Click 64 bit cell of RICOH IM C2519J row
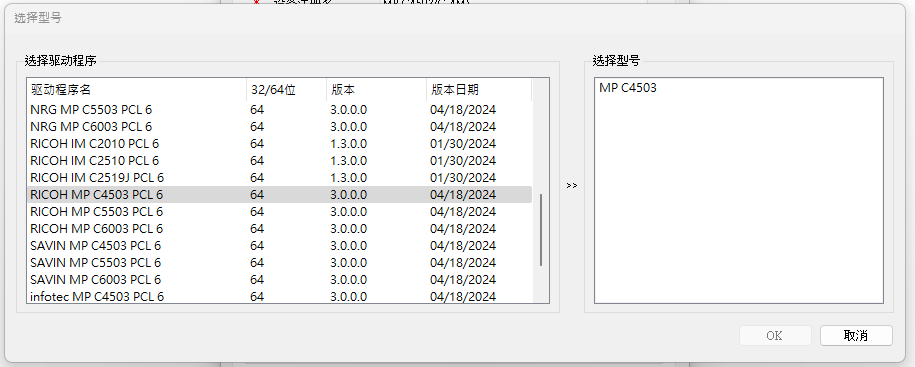This screenshot has height=367, width=915. 257,177
